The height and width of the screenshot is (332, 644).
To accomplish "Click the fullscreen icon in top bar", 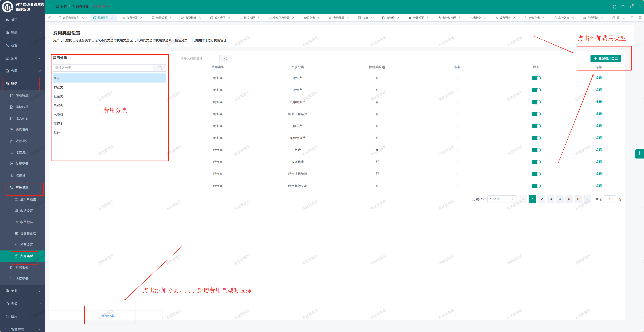I will (x=615, y=7).
